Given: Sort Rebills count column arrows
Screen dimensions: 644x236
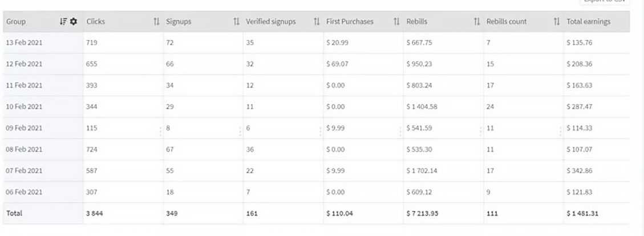Looking at the screenshot, I should coord(557,22).
